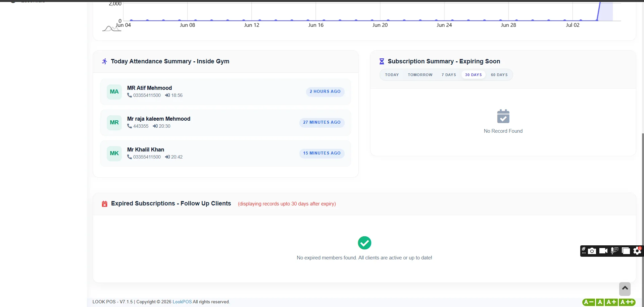Click the 2 HOURS AGO badge for Atif Mehmood

coord(325,91)
